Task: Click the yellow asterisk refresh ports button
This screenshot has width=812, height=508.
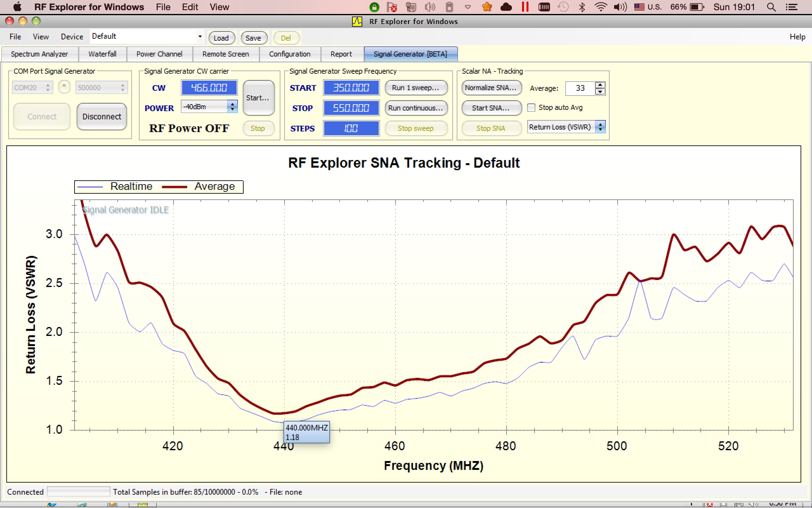Action: tap(64, 87)
